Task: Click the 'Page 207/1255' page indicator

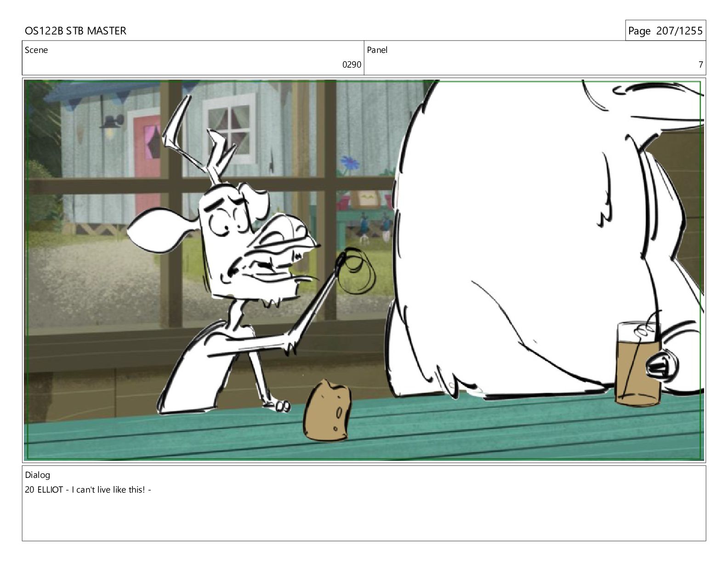Action: (x=665, y=31)
